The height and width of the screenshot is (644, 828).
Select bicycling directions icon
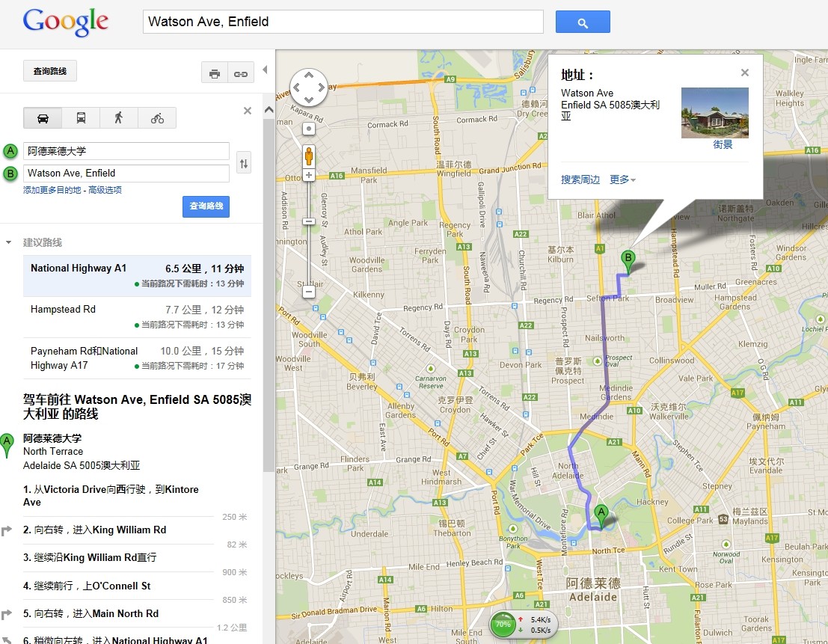157,118
